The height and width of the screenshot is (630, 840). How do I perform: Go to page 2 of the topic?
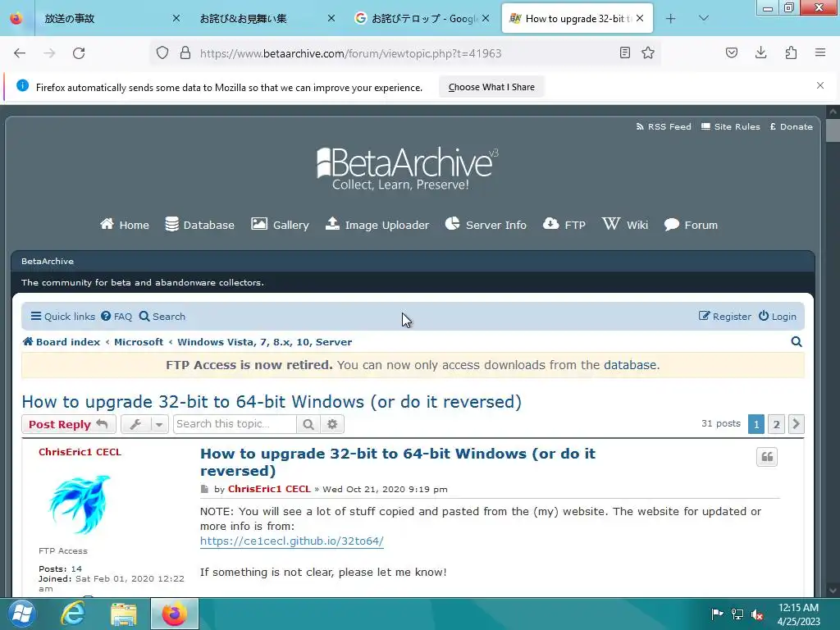click(x=776, y=424)
